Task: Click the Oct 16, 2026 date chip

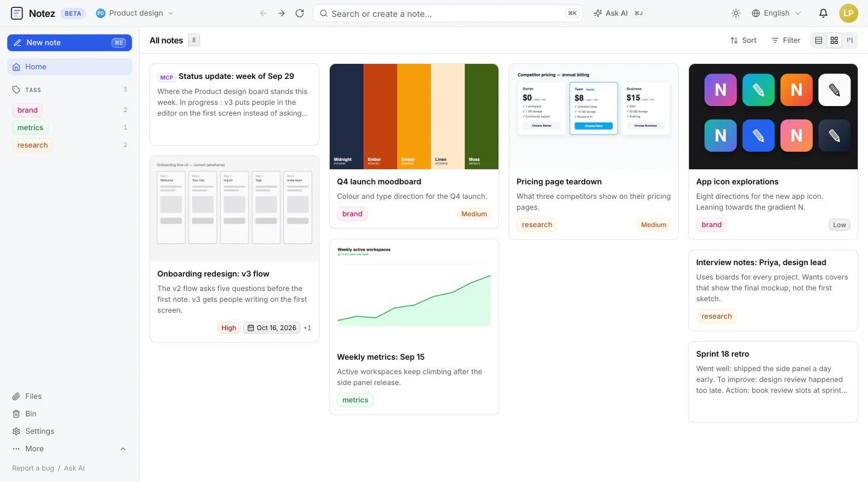Action: pos(272,328)
